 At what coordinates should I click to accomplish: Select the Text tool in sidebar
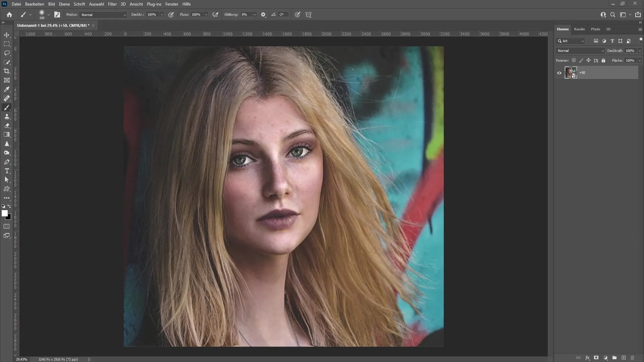pos(7,171)
